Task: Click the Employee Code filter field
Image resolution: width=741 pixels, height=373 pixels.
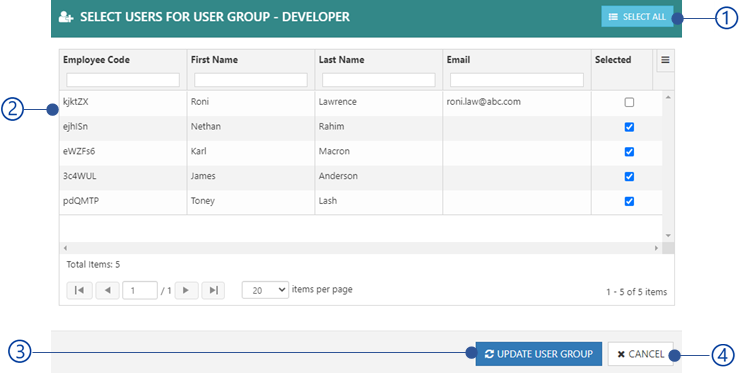Action: point(123,79)
